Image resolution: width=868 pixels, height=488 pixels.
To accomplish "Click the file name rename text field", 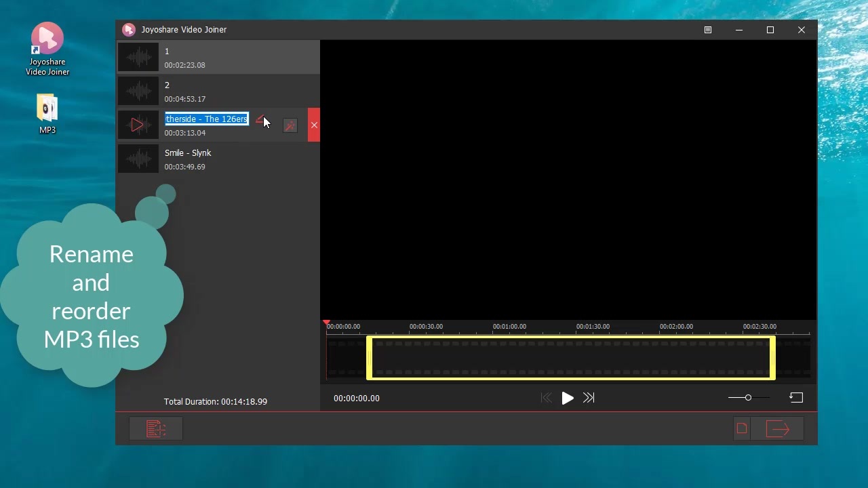I will point(207,119).
